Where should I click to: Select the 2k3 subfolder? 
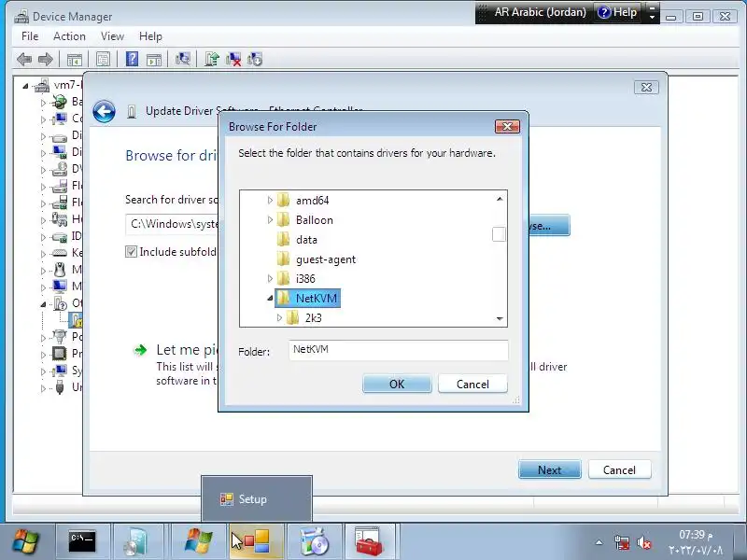[x=304, y=317]
